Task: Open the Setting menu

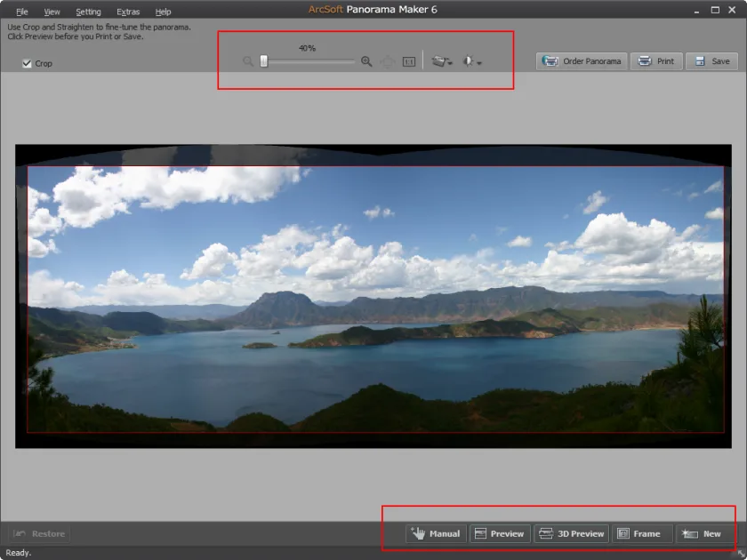Action: coord(89,12)
